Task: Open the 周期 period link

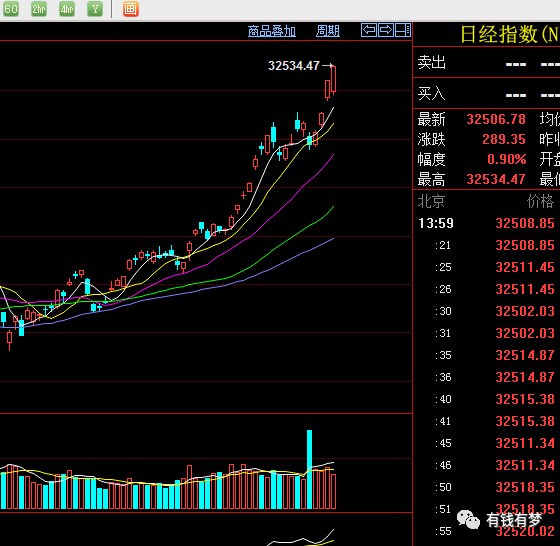Action: coord(328,31)
